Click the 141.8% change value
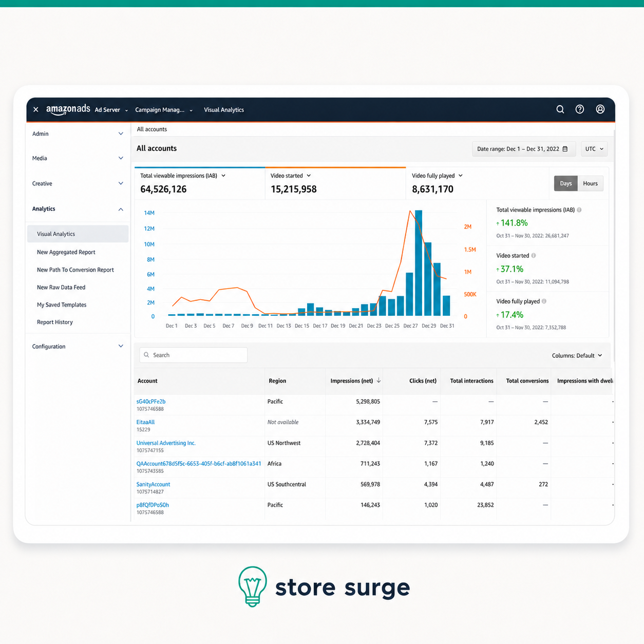 [x=514, y=223]
